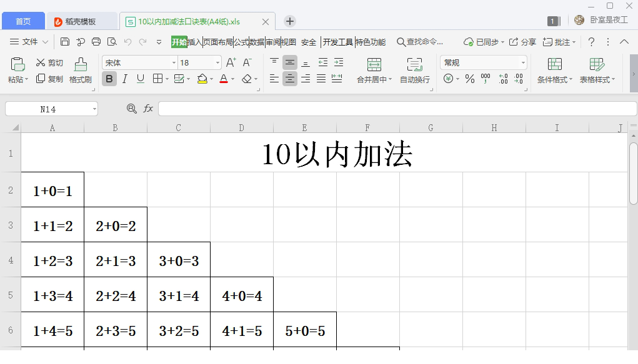This screenshot has width=638, height=364.
Task: Open the help question mark
Action: 592,41
